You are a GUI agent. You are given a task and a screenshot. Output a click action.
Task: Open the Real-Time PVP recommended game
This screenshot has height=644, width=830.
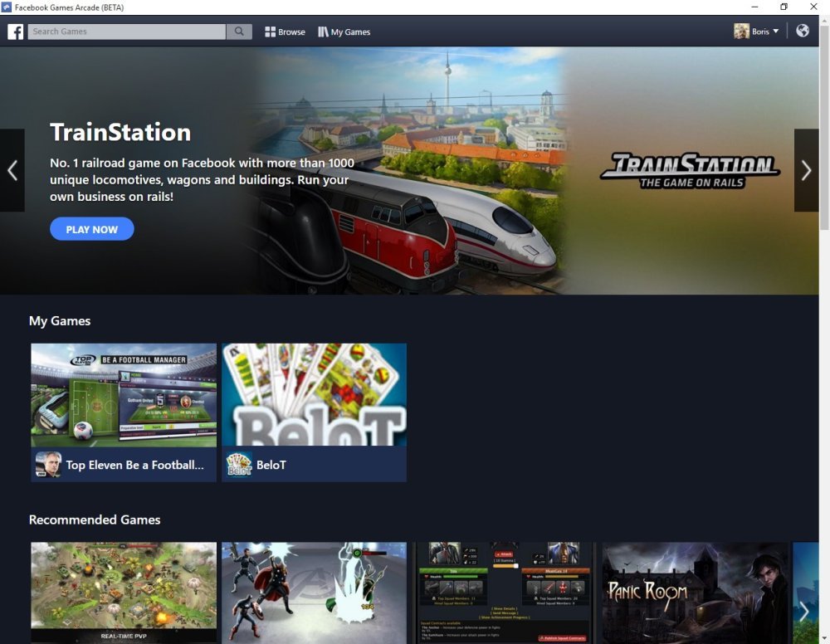(x=124, y=593)
